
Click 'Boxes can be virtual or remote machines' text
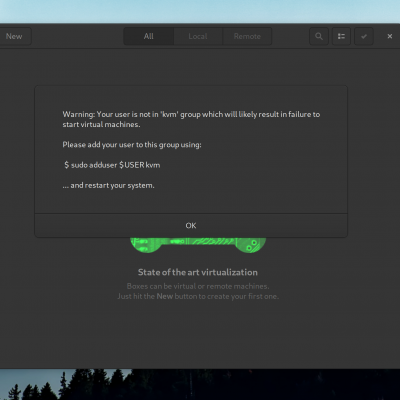point(198,286)
